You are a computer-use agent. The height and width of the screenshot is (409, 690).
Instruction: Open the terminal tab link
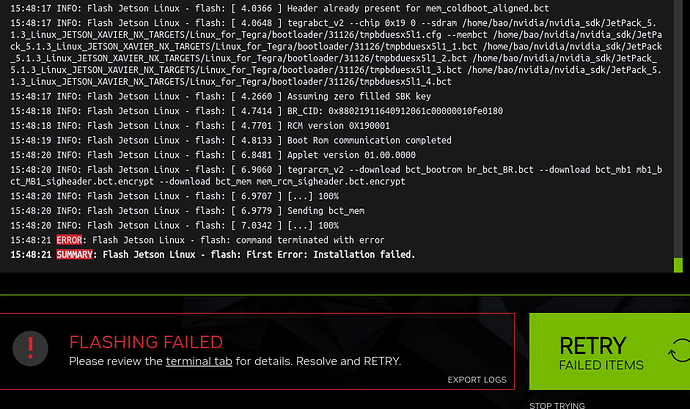tap(199, 361)
